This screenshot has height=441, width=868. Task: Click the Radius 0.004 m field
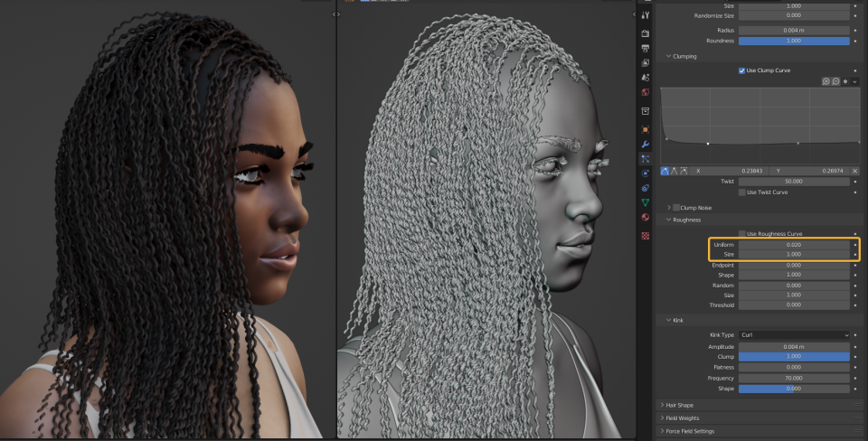794,31
